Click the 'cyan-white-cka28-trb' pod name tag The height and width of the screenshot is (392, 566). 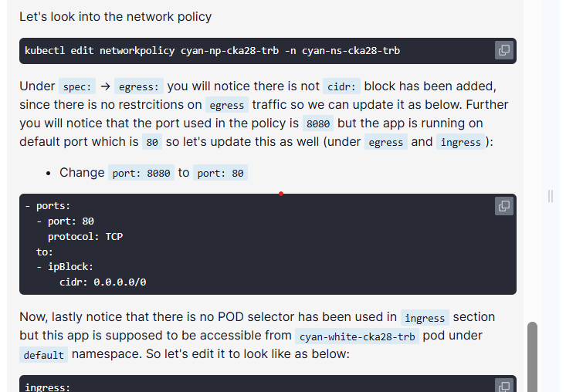point(357,336)
